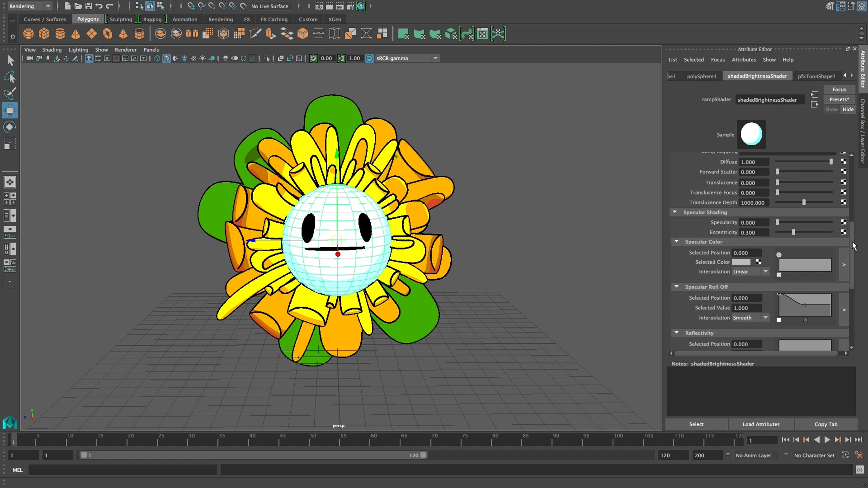Viewport: 868px width, 488px height.
Task: Select the Rotate tool in toolbox
Action: coord(10,127)
